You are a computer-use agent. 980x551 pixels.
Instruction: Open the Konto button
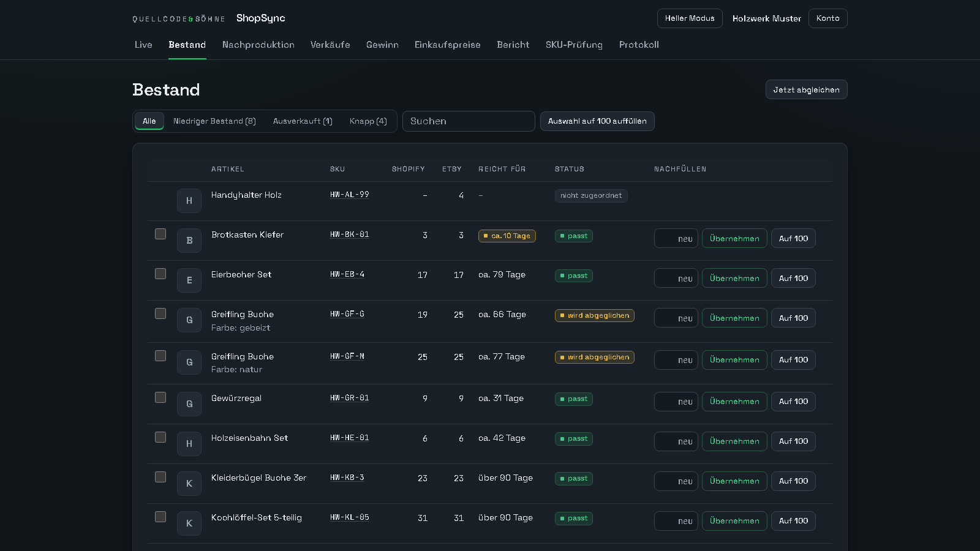[828, 18]
